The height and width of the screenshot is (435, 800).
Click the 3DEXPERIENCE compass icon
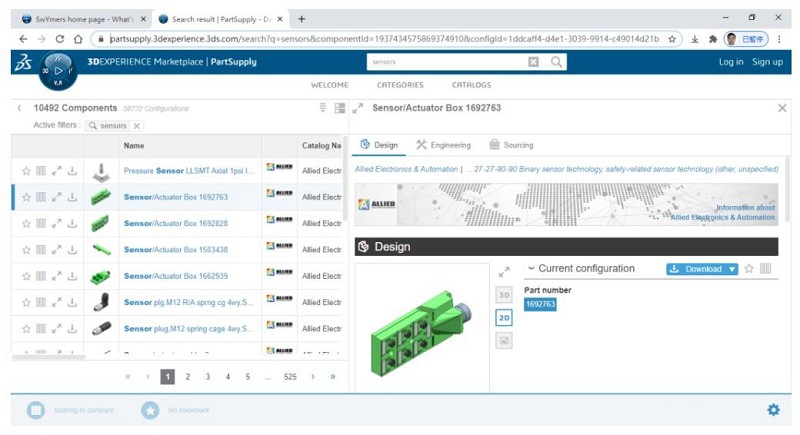(x=56, y=72)
